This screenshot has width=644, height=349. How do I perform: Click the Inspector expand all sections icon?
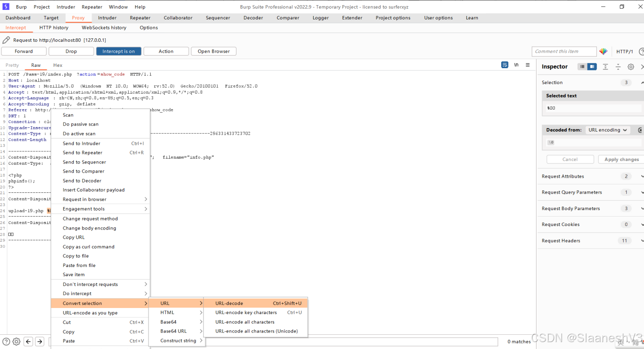tap(606, 67)
